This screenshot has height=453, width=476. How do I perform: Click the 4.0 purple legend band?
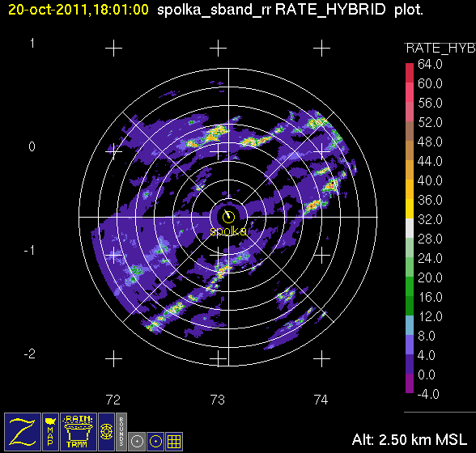(410, 364)
